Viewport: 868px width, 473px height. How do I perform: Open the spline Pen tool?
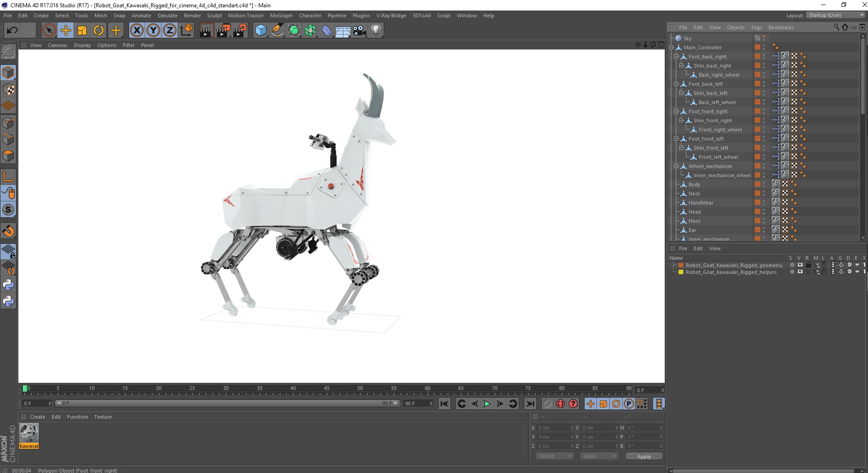click(277, 31)
